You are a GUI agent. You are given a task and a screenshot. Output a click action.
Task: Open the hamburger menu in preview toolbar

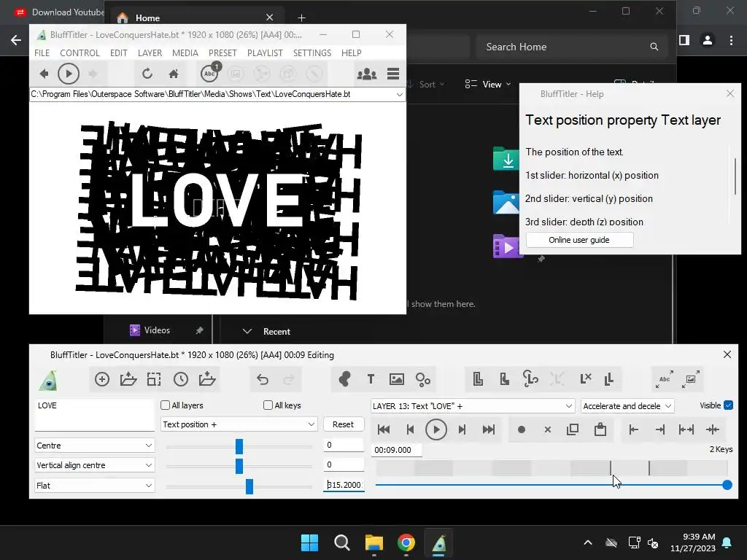click(x=393, y=74)
